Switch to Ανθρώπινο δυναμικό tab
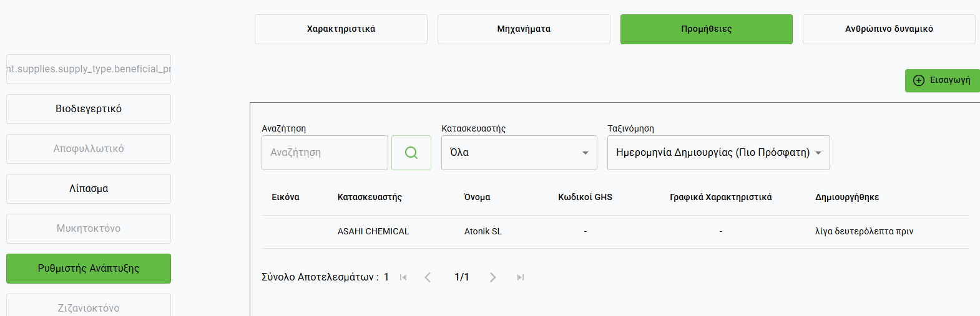The height and width of the screenshot is (316, 980). (x=889, y=29)
